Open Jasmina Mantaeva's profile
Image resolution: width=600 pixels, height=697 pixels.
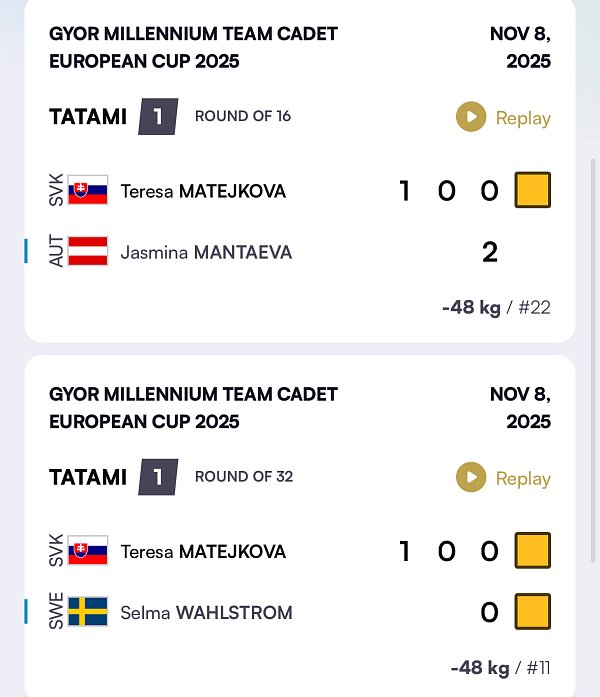[206, 253]
